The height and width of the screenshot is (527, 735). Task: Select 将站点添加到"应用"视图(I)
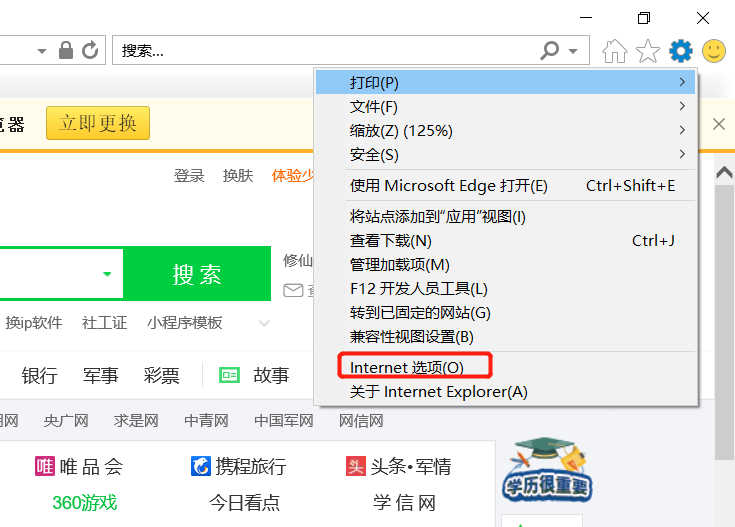(506, 217)
